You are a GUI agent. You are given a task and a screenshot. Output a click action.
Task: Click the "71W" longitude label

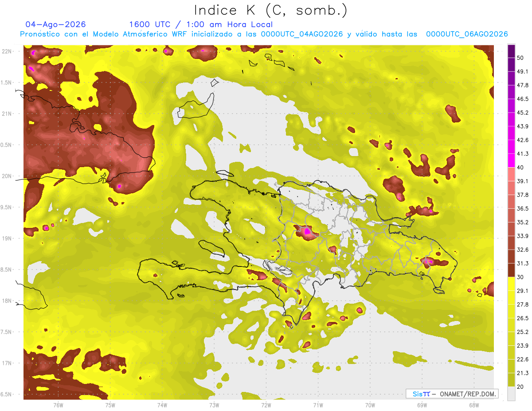(318, 405)
